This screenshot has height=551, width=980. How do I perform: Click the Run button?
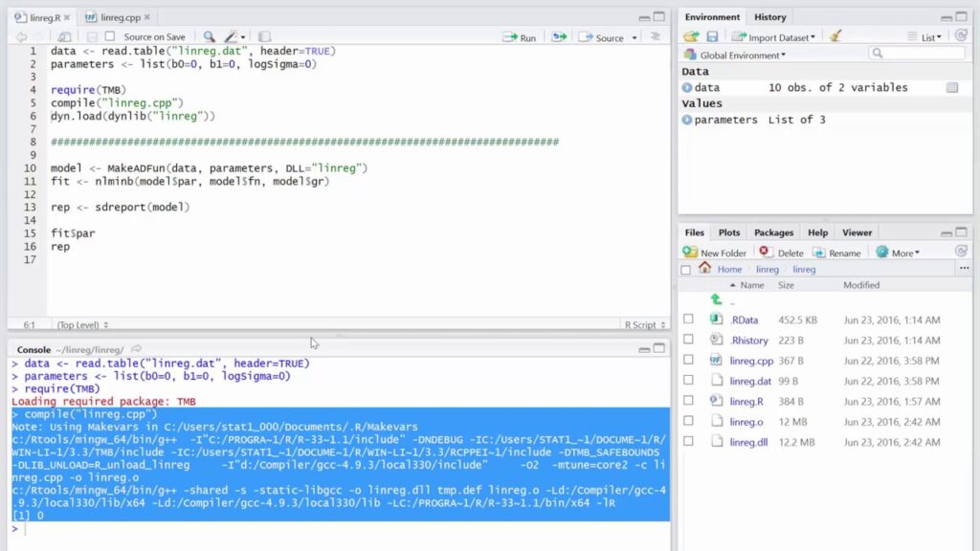[x=520, y=37]
